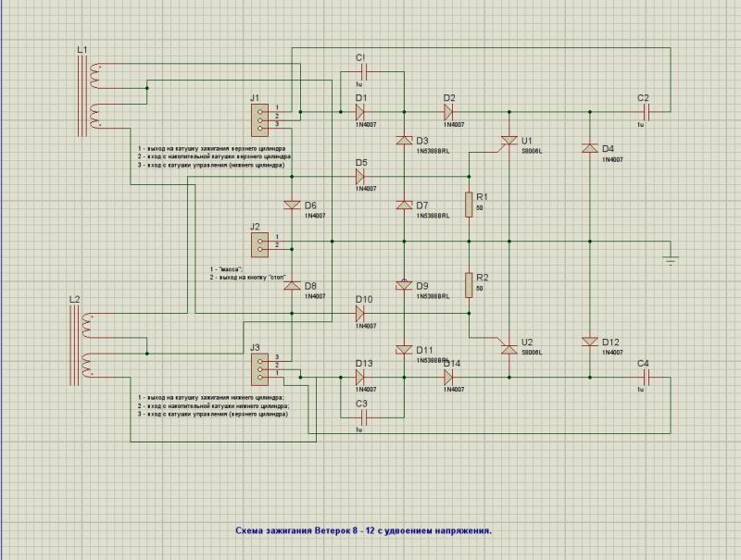Viewport: 741px width, 560px height.
Task: Click resistor R1 in schematic
Action: click(x=470, y=205)
